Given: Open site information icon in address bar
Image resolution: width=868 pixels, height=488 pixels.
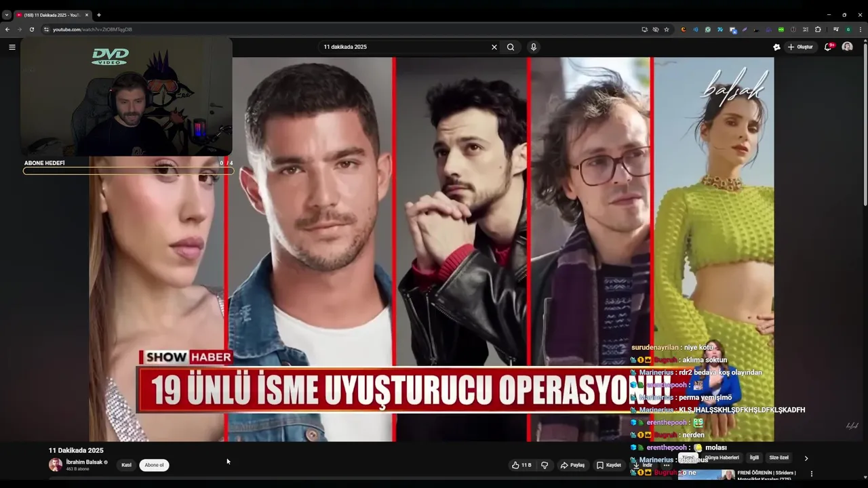Looking at the screenshot, I should [x=46, y=29].
